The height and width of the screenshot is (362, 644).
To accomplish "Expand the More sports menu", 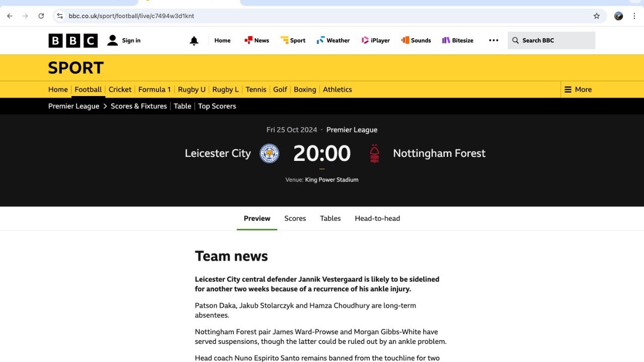I will 578,89.
